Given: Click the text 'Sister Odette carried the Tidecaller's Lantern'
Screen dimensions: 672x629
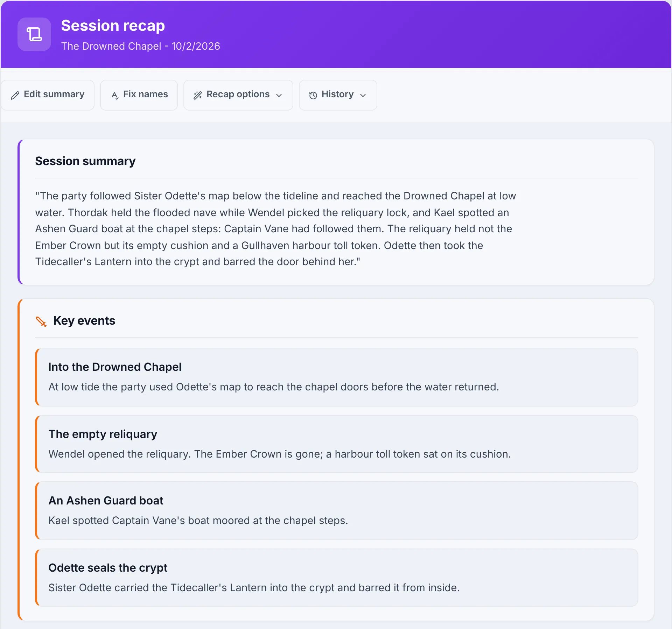Looking at the screenshot, I should [157, 588].
